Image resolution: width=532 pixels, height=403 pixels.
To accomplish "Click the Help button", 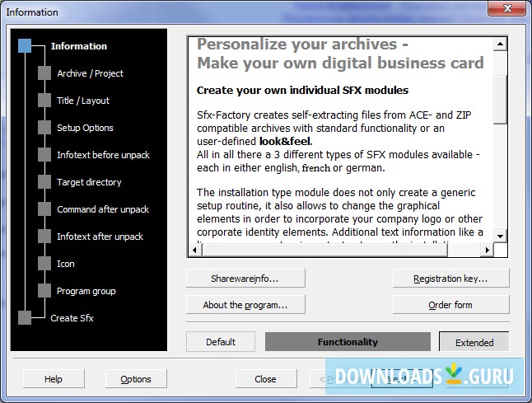I will pos(54,378).
